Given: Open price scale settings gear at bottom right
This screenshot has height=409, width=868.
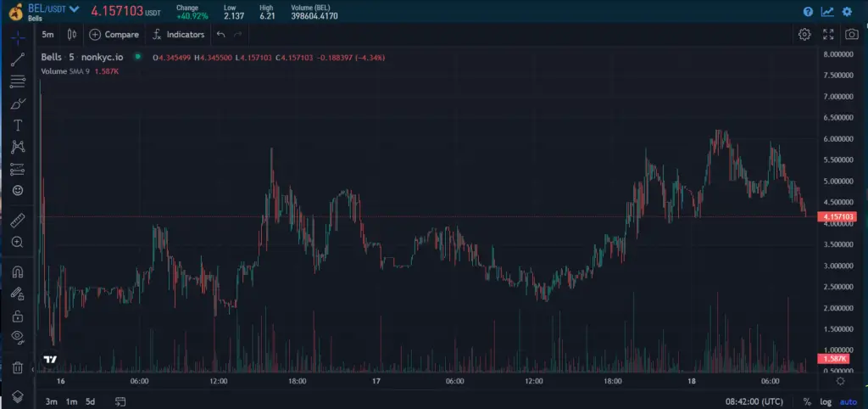Looking at the screenshot, I should pos(840,381).
